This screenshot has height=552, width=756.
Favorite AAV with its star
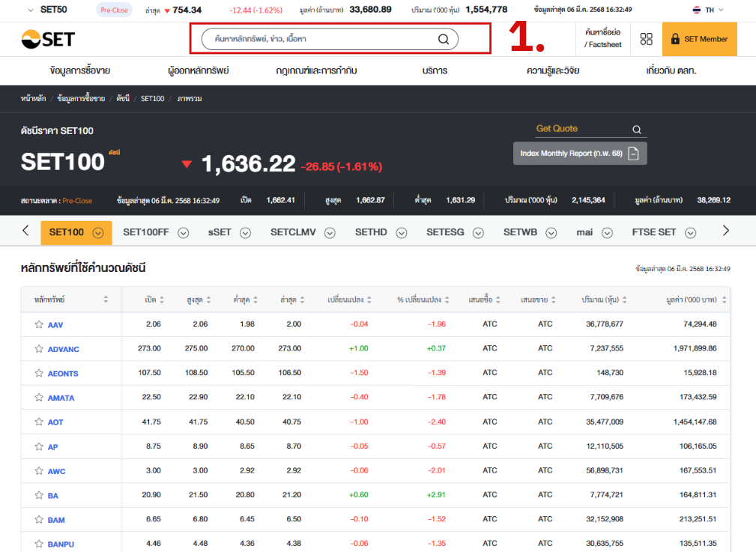39,324
